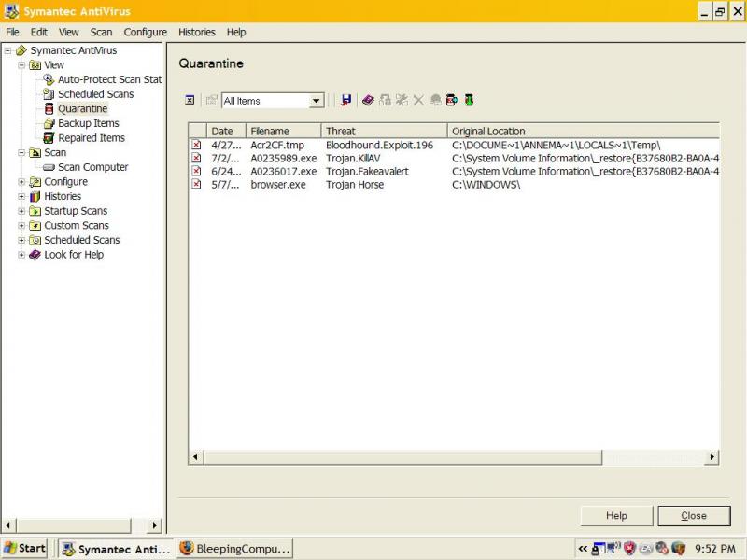Click list horizontal scrollbar right arrow

712,457
